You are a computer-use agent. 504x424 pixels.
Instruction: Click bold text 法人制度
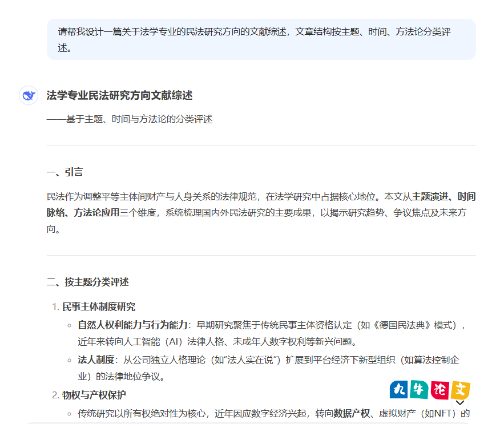tap(96, 360)
